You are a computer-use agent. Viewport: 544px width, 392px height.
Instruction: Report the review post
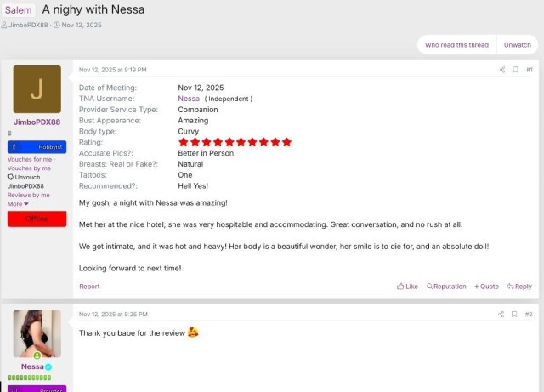pos(89,287)
